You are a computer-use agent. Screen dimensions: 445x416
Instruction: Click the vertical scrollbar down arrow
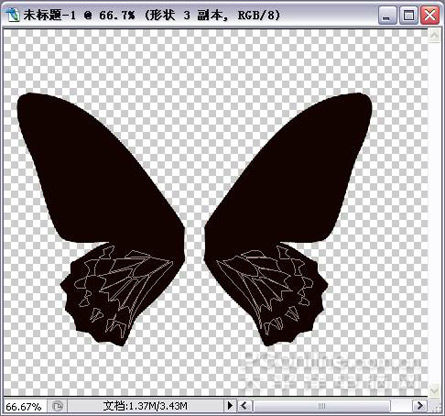tap(434, 390)
